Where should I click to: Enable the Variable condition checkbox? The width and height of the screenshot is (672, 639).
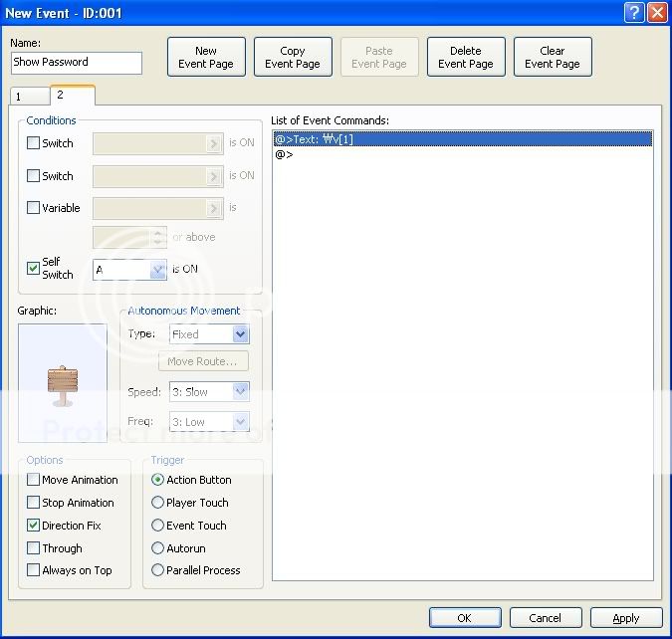point(34,209)
